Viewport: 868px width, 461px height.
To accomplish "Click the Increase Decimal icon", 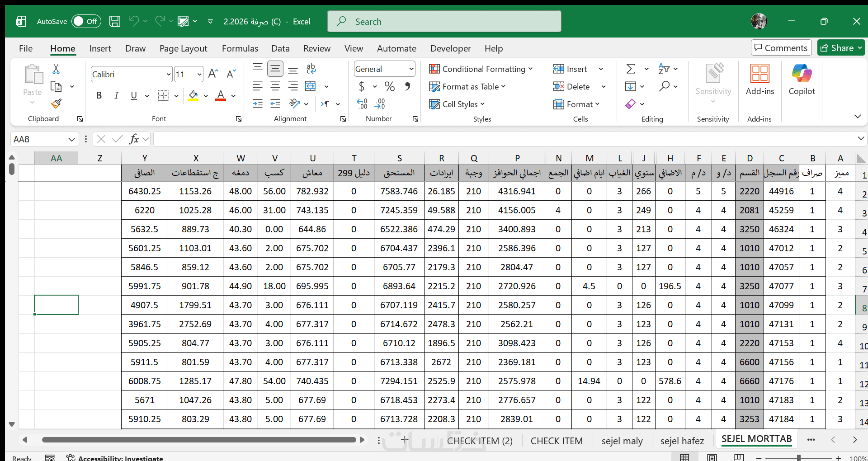I will (362, 104).
